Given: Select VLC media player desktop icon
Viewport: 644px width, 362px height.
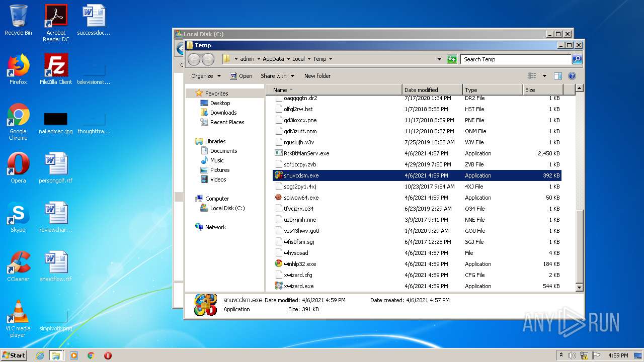Looking at the screenshot, I should 18,319.
